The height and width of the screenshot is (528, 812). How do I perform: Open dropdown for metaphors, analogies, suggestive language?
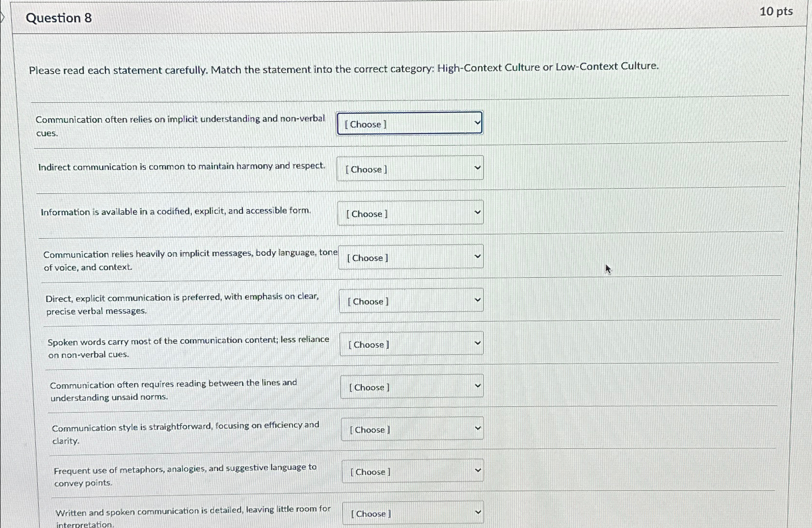pyautogui.click(x=413, y=471)
